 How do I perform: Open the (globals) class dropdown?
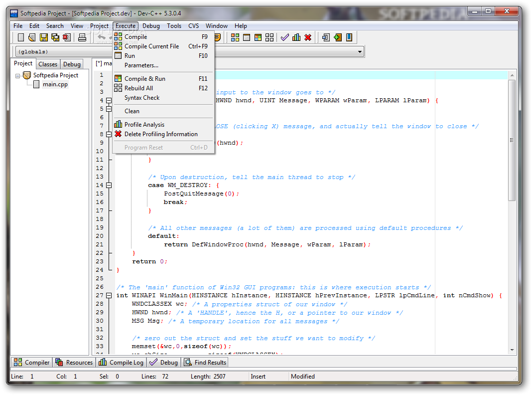click(64, 52)
